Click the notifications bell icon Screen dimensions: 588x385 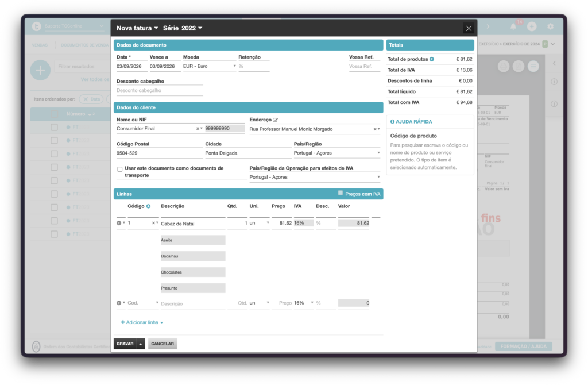[x=513, y=26]
